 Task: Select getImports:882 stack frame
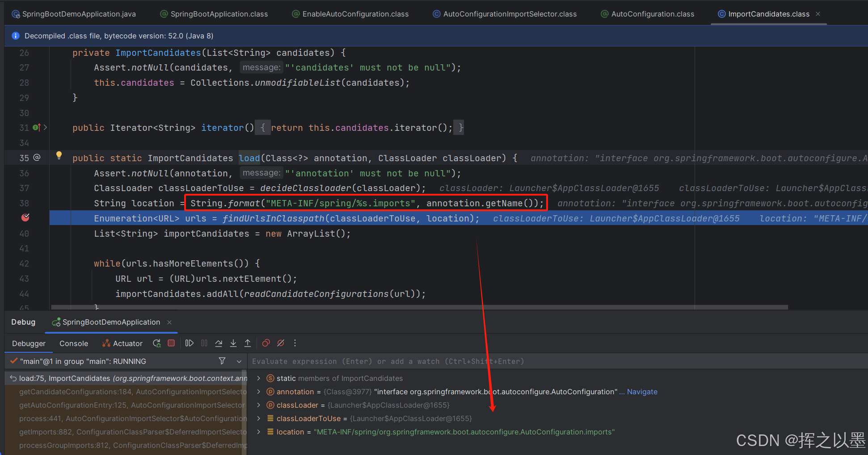click(x=126, y=432)
